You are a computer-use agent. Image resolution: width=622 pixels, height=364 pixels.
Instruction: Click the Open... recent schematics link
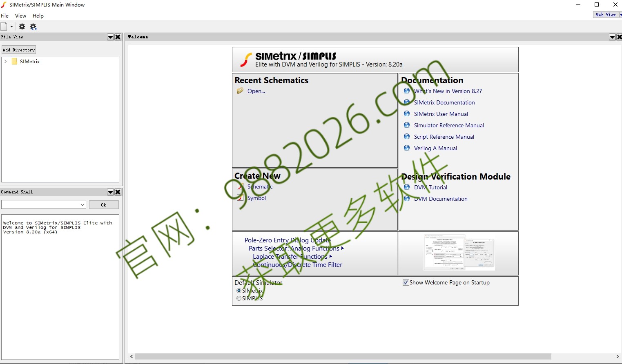click(x=256, y=91)
